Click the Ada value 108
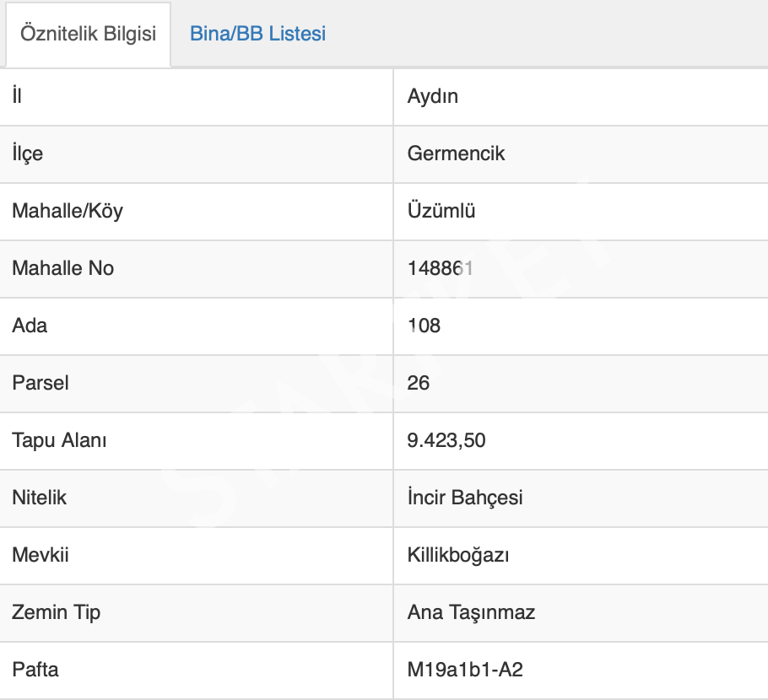 [424, 326]
